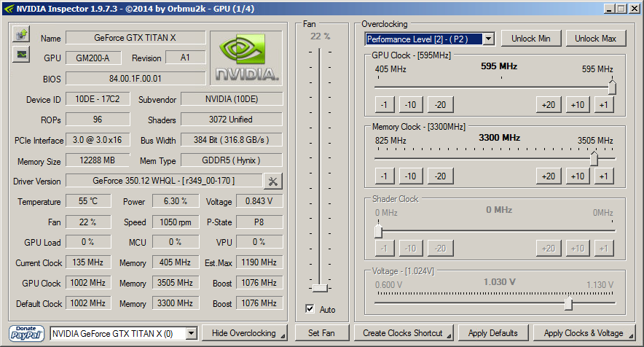Decrease GPU Clock by 10 MHz

click(410, 105)
